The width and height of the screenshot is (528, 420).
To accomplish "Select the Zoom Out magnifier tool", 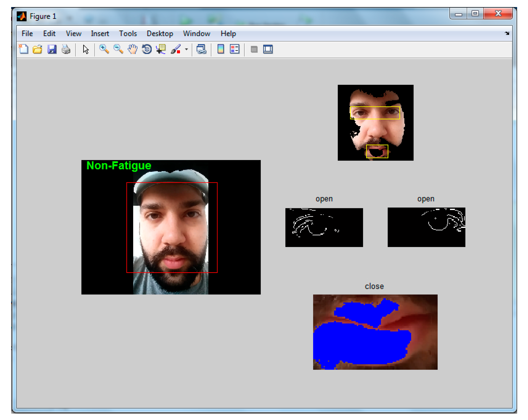I will pos(118,49).
